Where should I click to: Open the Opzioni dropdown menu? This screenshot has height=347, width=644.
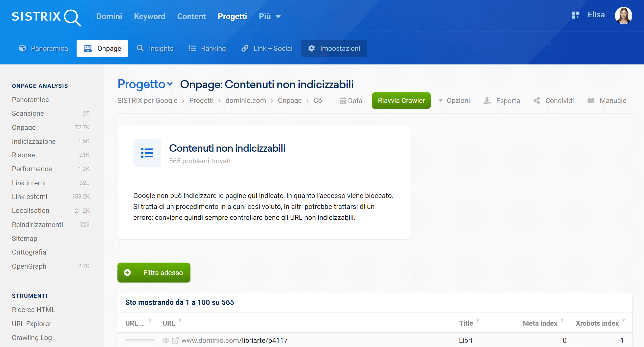[x=454, y=100]
